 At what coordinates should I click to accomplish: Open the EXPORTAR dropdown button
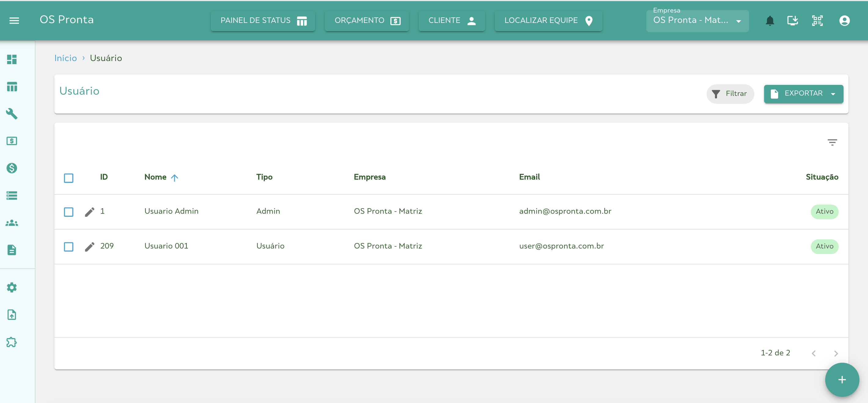point(803,94)
